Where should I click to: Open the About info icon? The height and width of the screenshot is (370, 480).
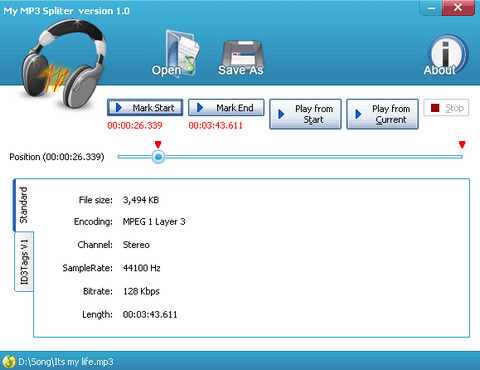pyautogui.click(x=446, y=56)
